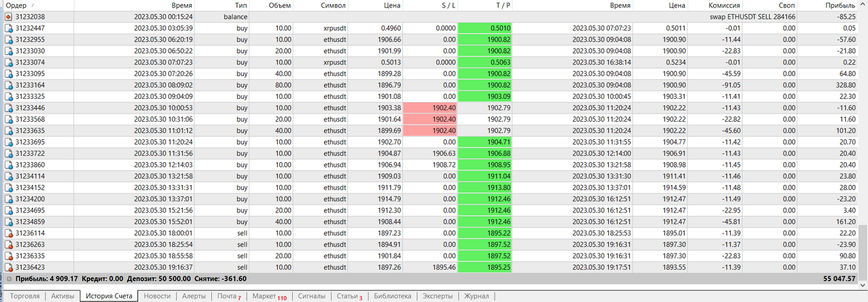This screenshot has height=302, width=868.
Task: Click the icon in front of 31233860
Action: 8,165
